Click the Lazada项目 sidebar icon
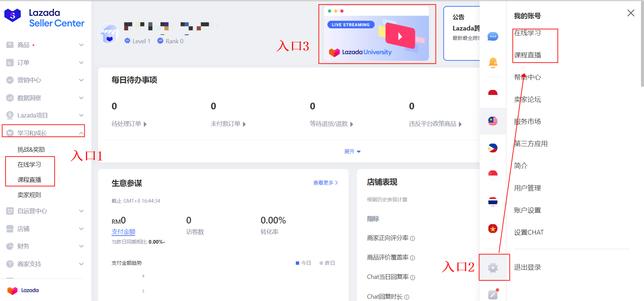This screenshot has height=301, width=644. [x=10, y=115]
